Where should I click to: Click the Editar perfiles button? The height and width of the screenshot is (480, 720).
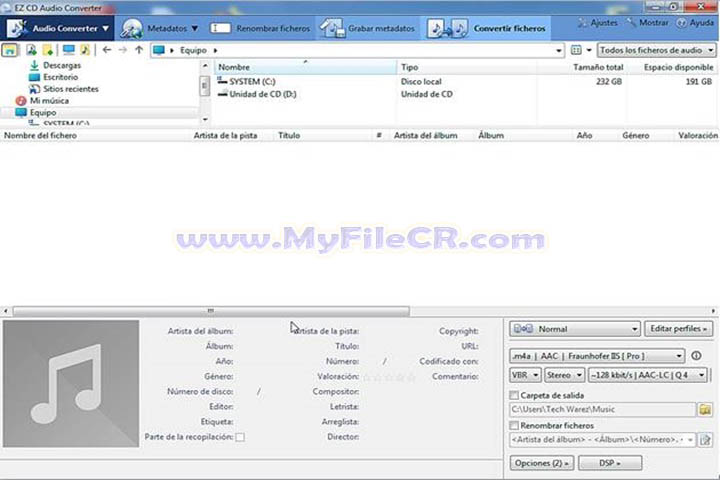(678, 329)
